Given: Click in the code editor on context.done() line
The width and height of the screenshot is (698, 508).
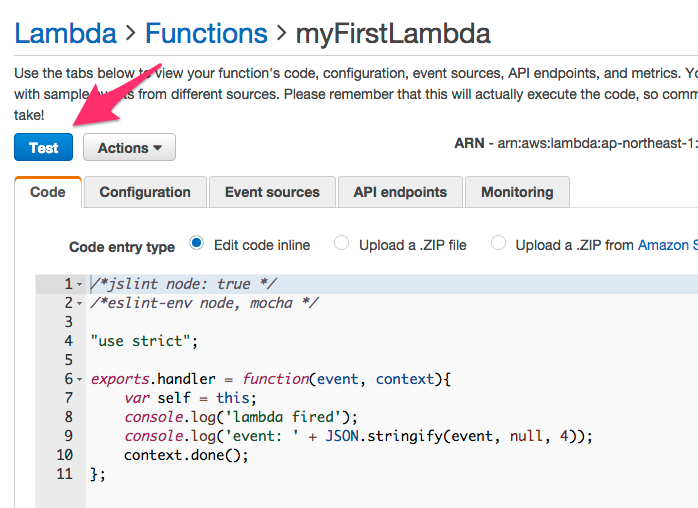Looking at the screenshot, I should pos(185,455).
